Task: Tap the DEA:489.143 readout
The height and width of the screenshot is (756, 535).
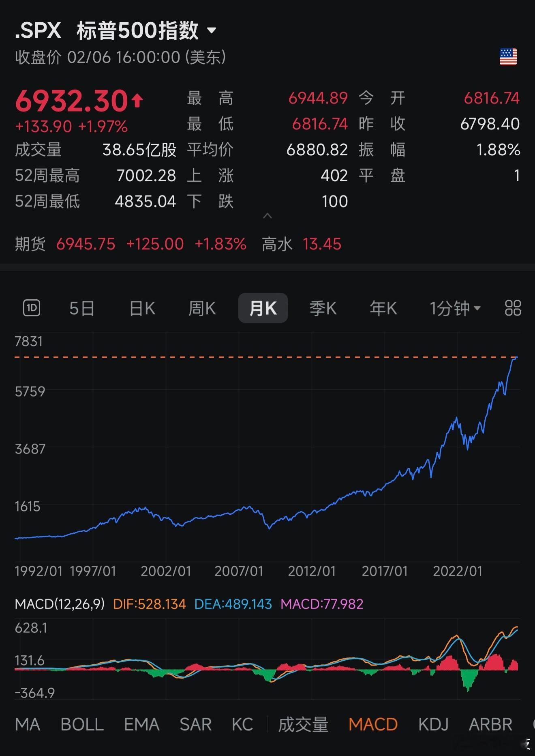Action: [x=233, y=604]
